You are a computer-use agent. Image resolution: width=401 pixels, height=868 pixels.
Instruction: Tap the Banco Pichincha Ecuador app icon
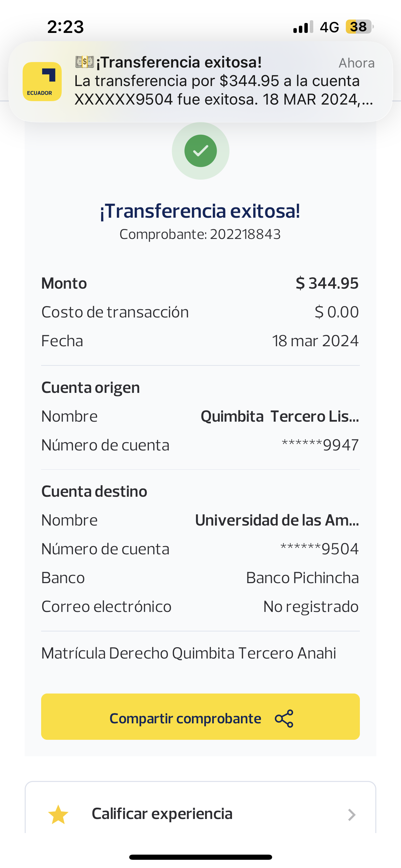42,82
